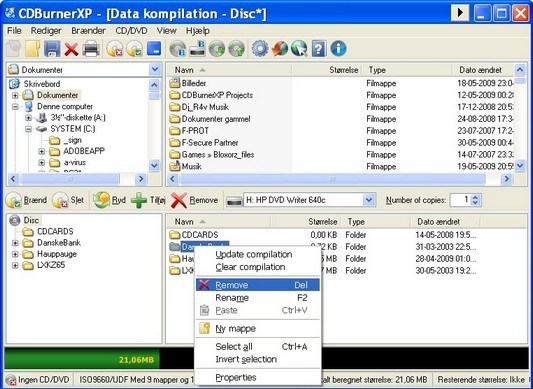
Task: Click the green disc usage bar
Action: (82, 359)
